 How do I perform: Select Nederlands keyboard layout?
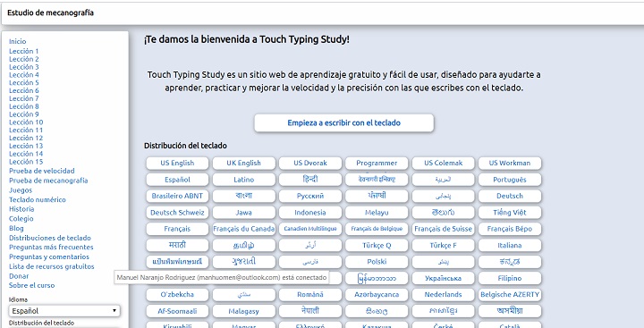click(443, 294)
